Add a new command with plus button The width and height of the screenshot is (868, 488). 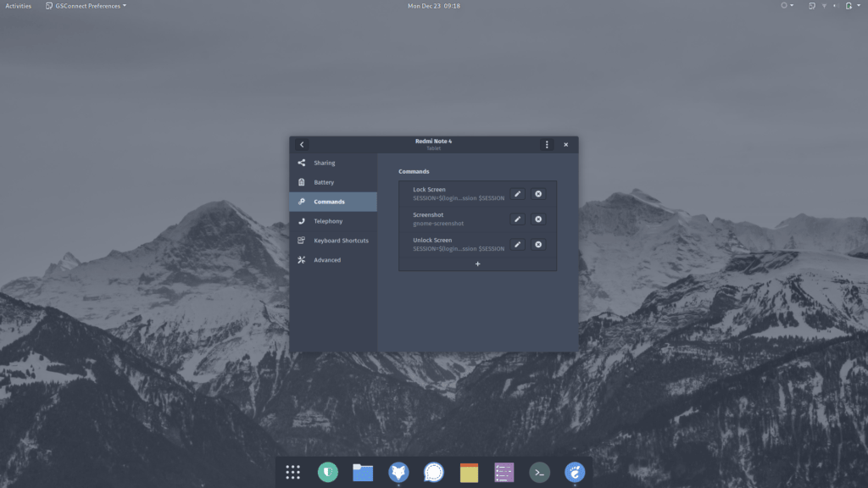tap(477, 263)
